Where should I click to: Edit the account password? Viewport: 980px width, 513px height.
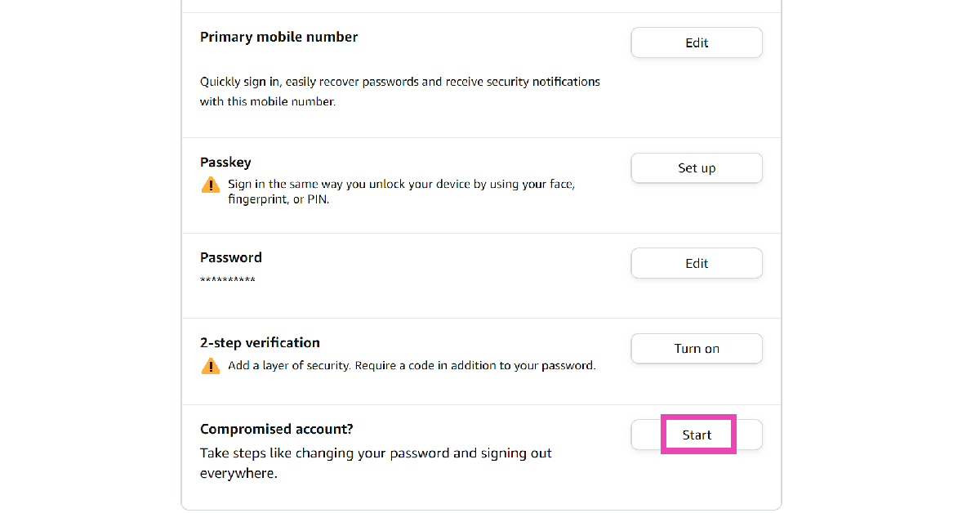tap(697, 263)
